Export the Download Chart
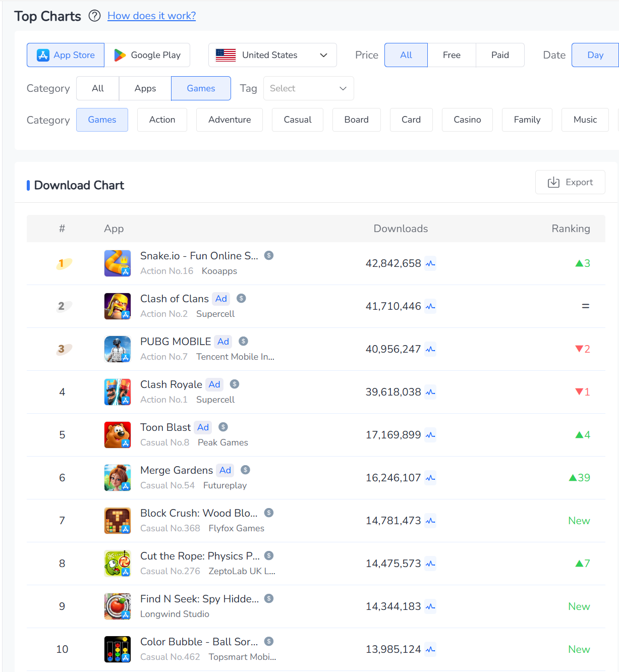Viewport: 619px width, 672px height. tap(570, 182)
